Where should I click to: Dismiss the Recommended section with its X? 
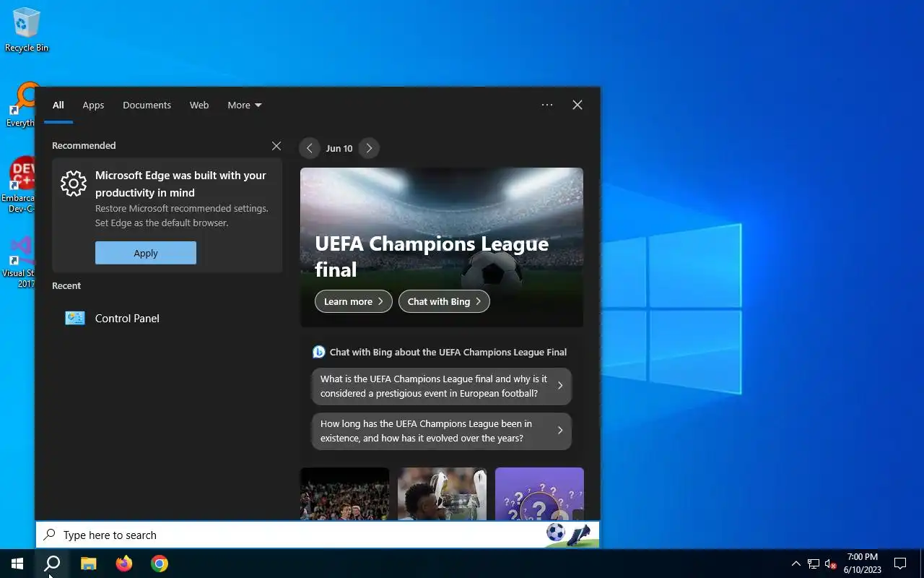point(276,146)
